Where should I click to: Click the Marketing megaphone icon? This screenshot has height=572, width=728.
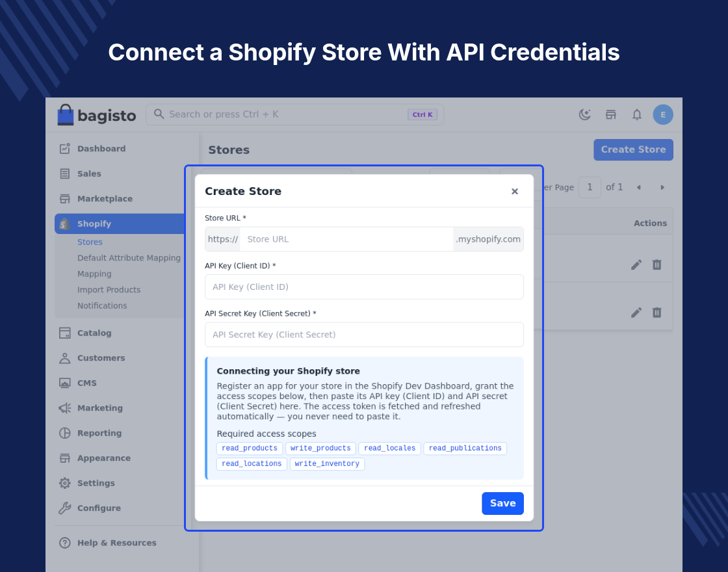[64, 408]
